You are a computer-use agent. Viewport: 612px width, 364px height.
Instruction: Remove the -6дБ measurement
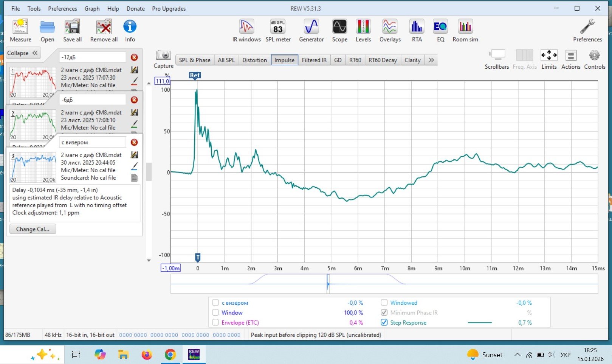(134, 100)
